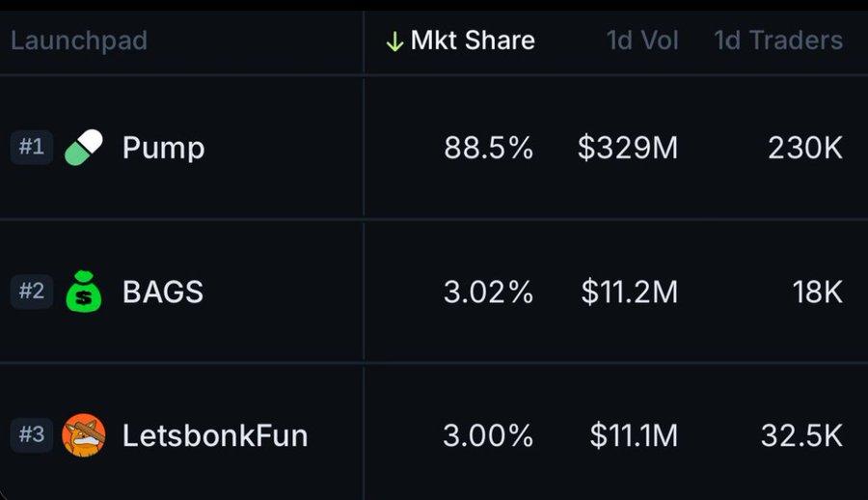Viewport: 868px width, 500px height.
Task: Select BAGS 3.02% market share value
Action: tap(488, 292)
